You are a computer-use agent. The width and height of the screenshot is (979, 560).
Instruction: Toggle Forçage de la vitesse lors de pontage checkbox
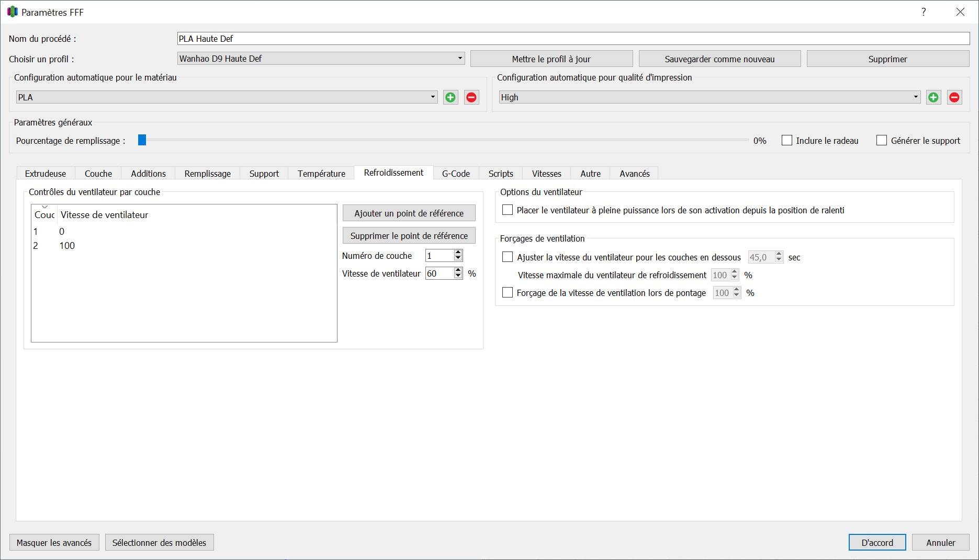[x=508, y=292]
